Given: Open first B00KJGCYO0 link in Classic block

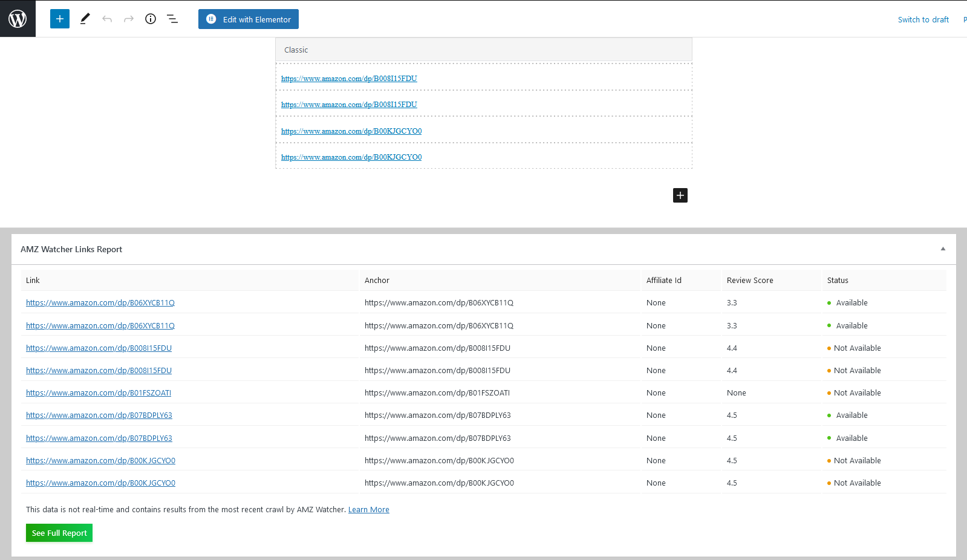Looking at the screenshot, I should point(351,131).
